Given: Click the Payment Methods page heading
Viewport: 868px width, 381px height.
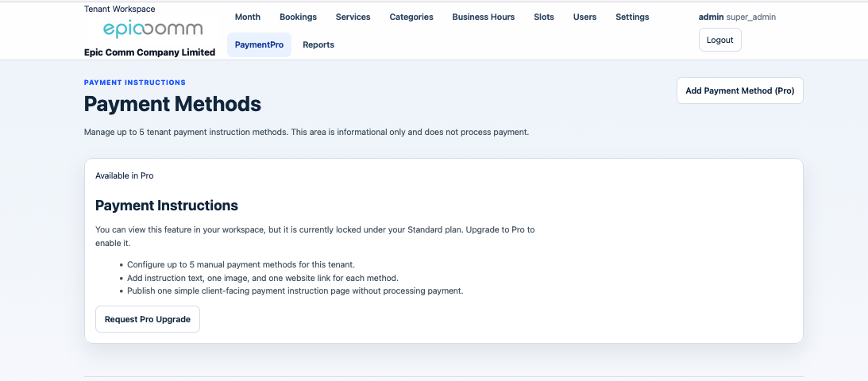Looking at the screenshot, I should pos(172,104).
